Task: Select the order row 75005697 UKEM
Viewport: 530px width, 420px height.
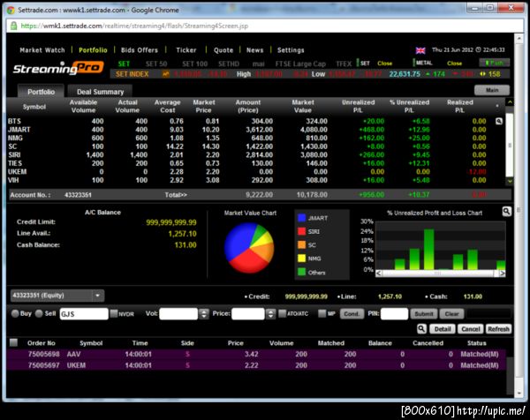Action: point(256,365)
